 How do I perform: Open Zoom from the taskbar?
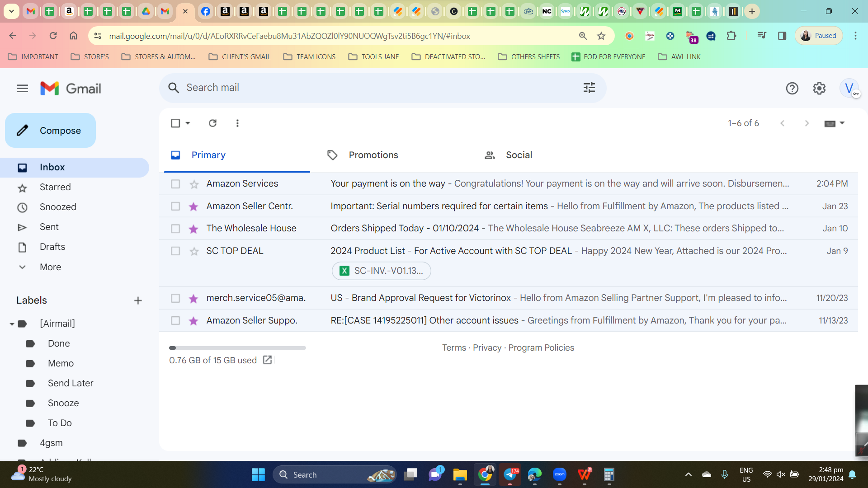tap(560, 474)
